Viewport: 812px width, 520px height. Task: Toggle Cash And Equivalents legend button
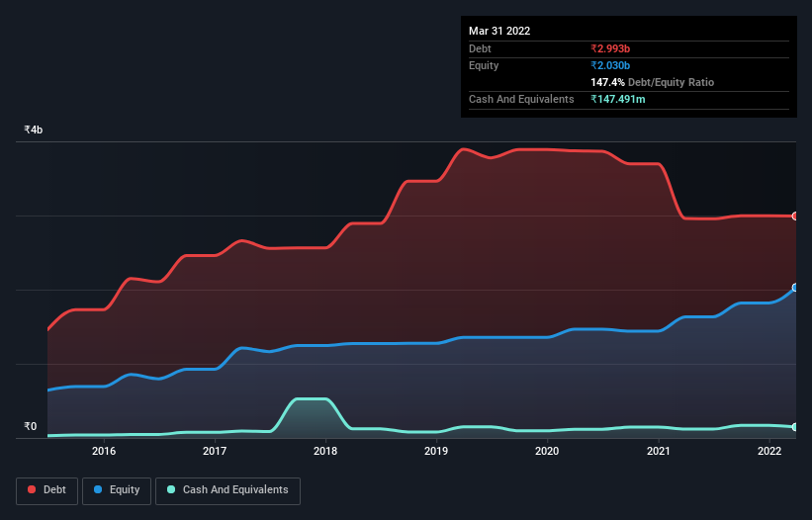(227, 490)
